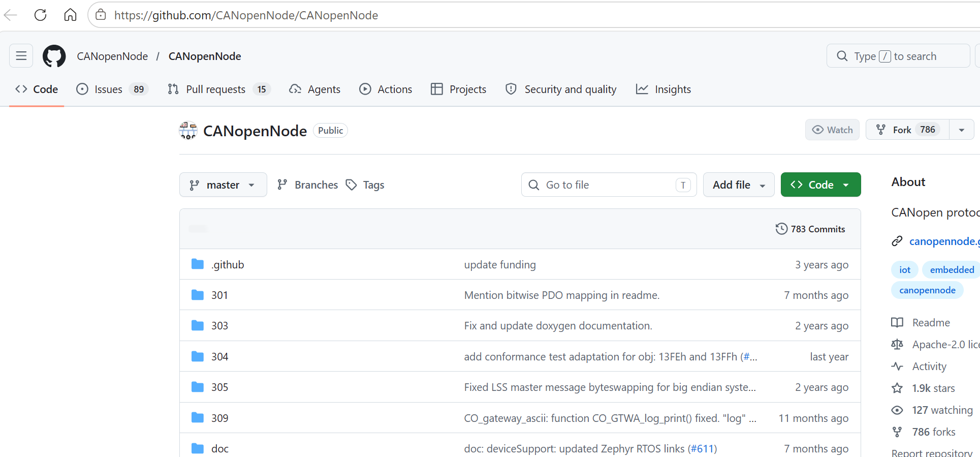Watch the repository with the Watch button
The height and width of the screenshot is (457, 980).
pyautogui.click(x=832, y=130)
